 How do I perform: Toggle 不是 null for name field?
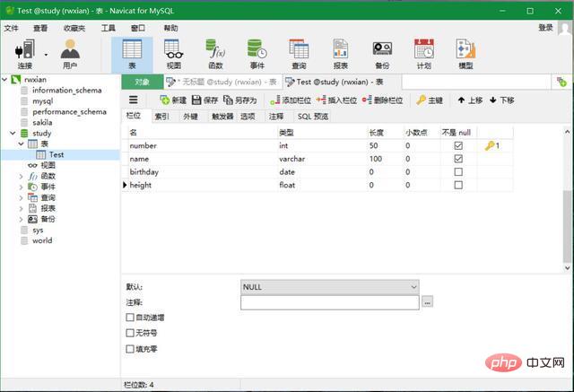458,159
